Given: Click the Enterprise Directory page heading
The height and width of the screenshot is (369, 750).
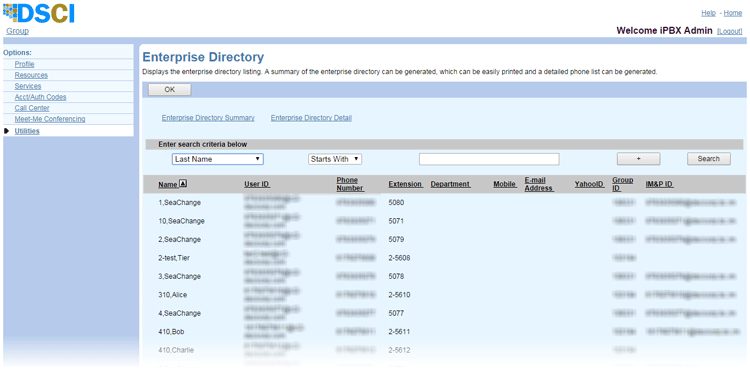Looking at the screenshot, I should 203,57.
